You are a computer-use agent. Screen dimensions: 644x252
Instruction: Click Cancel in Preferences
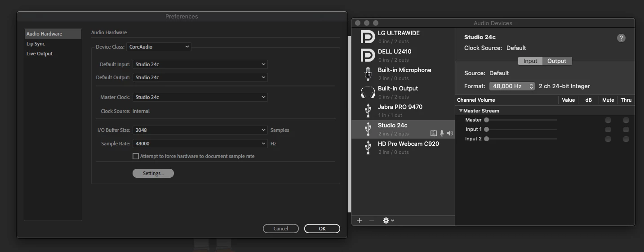coord(281,229)
